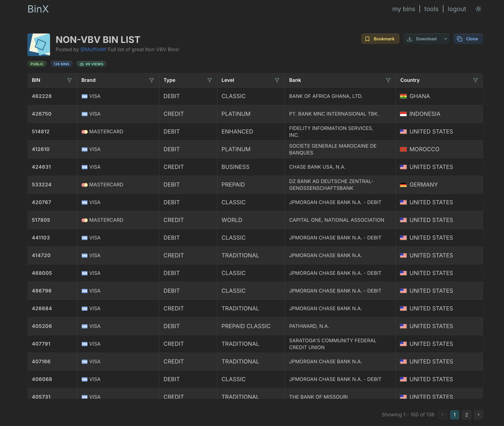The width and height of the screenshot is (504, 426).
Task: Go to page 2 of results
Action: (x=466, y=415)
